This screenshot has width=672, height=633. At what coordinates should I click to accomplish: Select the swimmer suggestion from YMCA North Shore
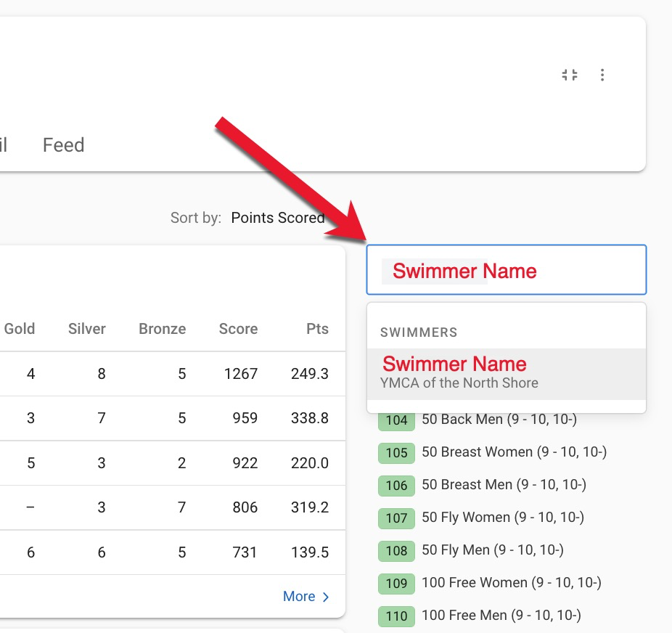(x=506, y=372)
